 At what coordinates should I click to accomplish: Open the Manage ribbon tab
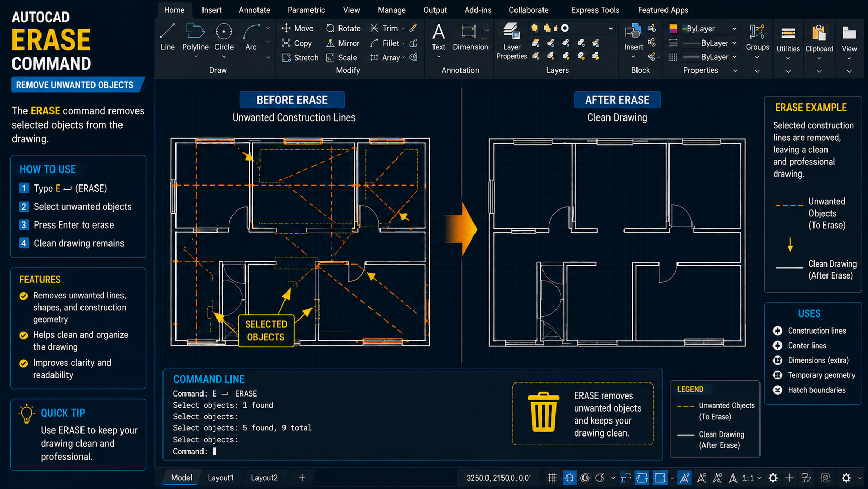click(392, 10)
